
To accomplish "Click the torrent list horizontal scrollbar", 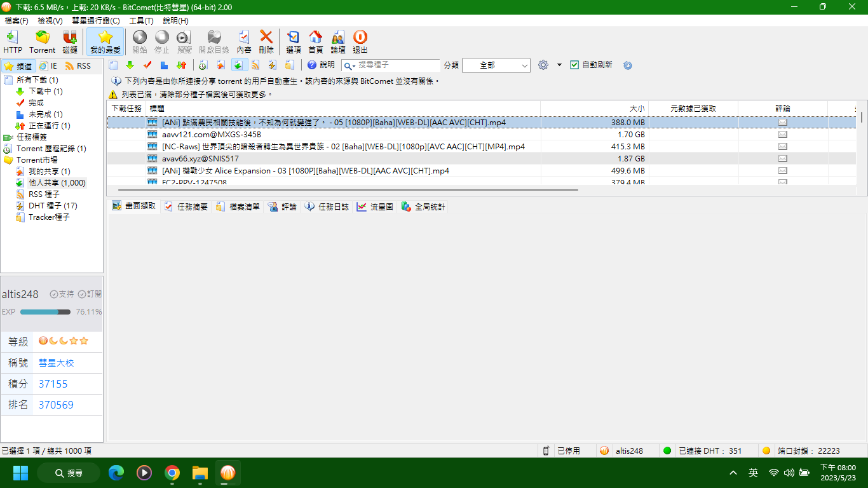I will (348, 189).
